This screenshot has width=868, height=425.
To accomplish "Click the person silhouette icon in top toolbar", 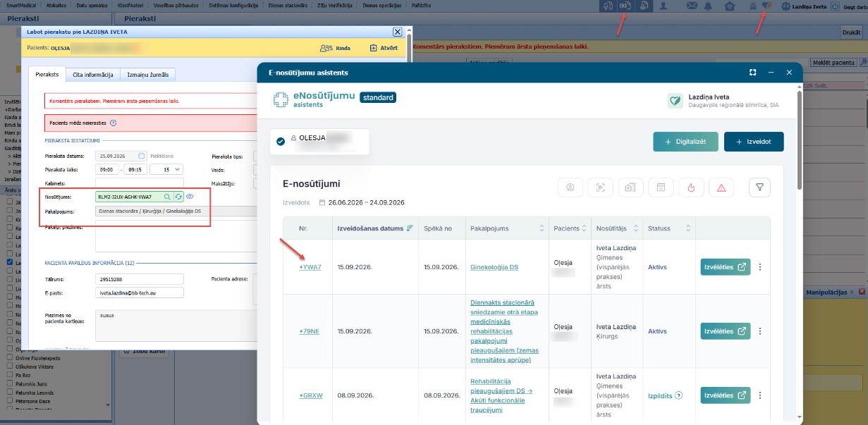I will tap(664, 6).
